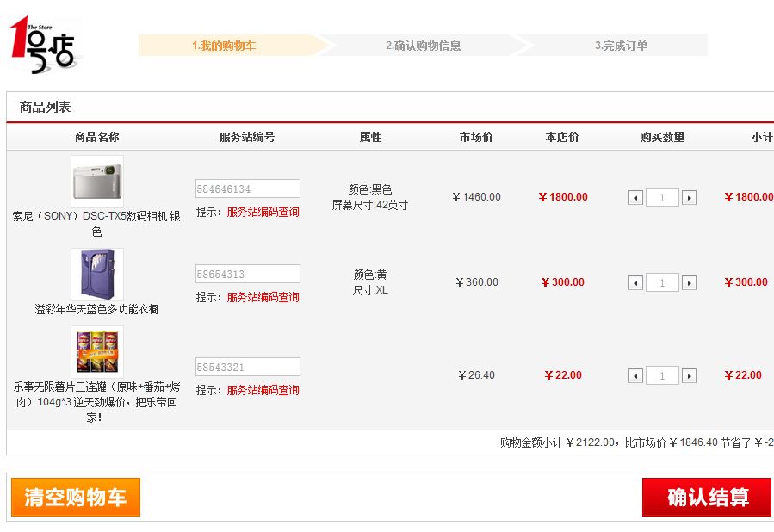Click the 商品列表 section heading
The image size is (774, 532).
[45, 107]
